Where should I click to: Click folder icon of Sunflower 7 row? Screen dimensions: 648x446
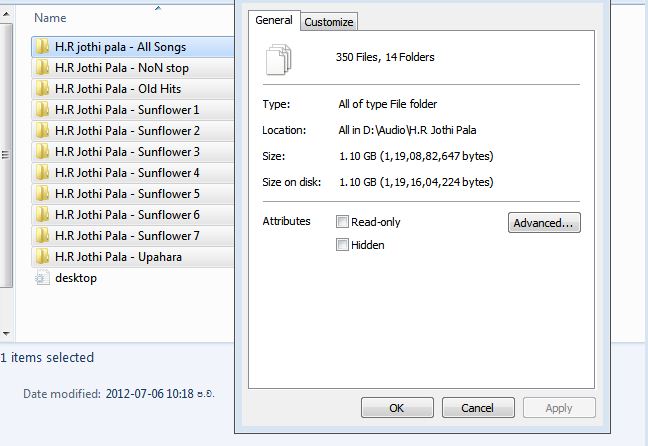tap(42, 236)
